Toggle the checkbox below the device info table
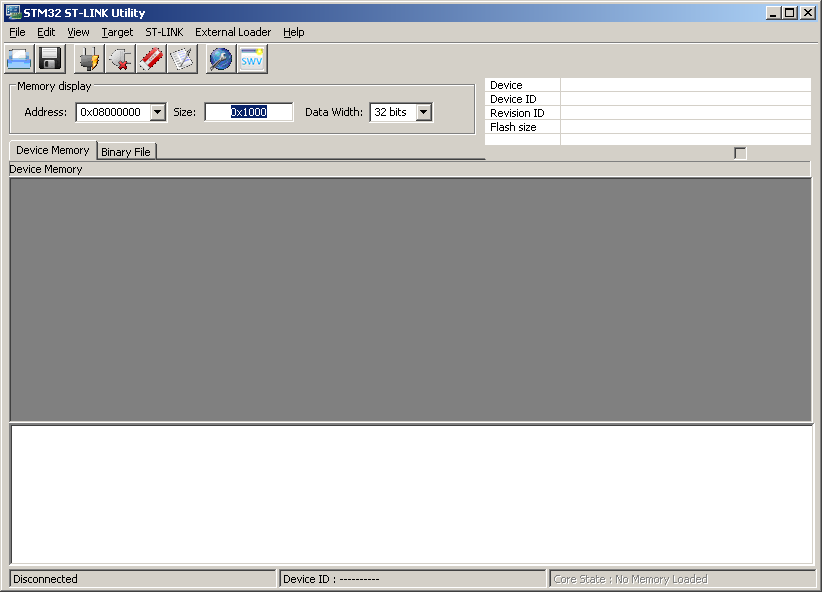822x592 pixels. click(740, 153)
